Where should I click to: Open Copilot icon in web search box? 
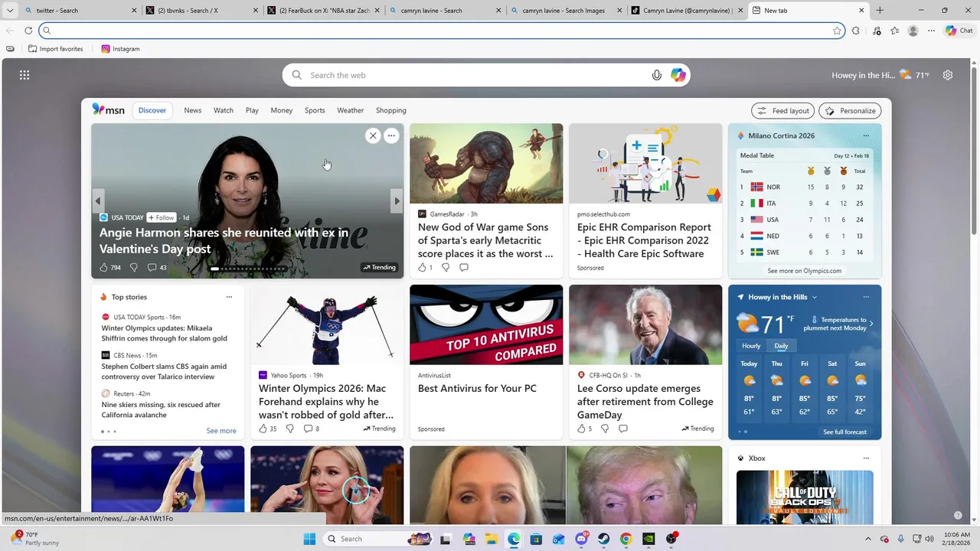(678, 75)
